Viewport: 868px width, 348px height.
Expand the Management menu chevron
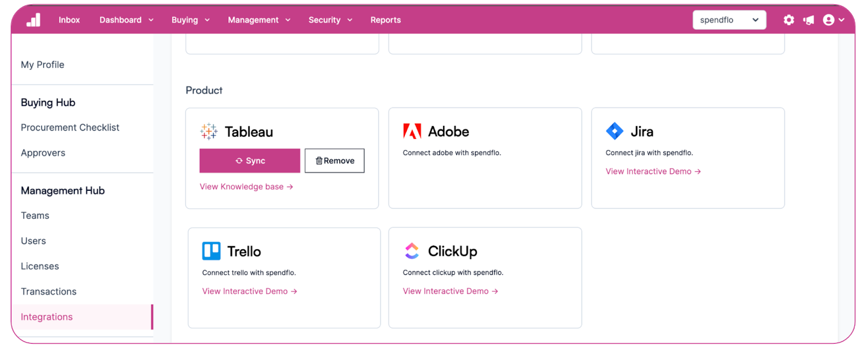[x=288, y=20]
